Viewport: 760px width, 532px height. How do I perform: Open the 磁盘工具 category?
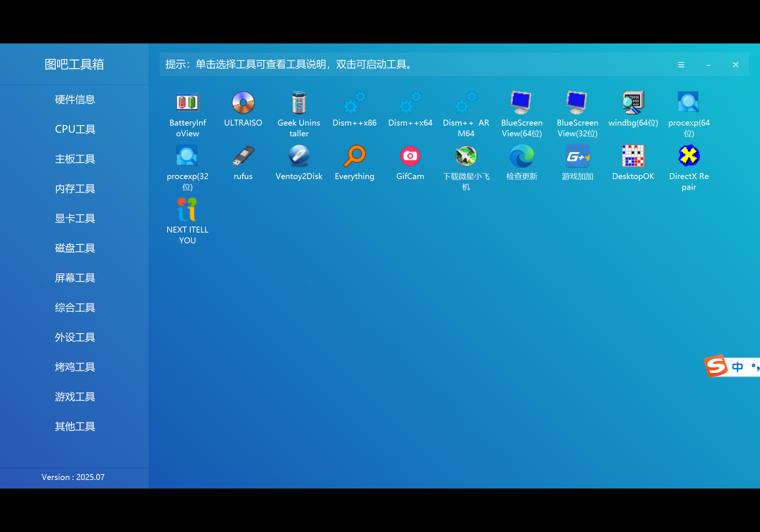[75, 248]
